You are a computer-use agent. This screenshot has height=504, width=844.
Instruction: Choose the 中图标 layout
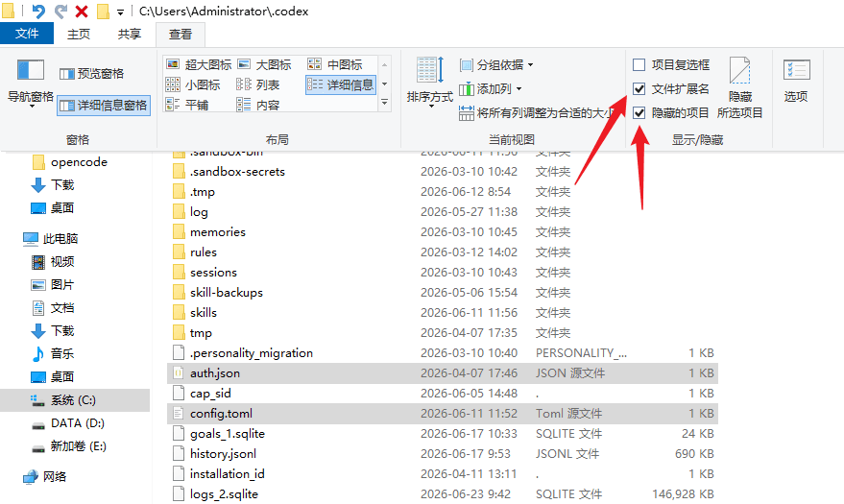[335, 64]
